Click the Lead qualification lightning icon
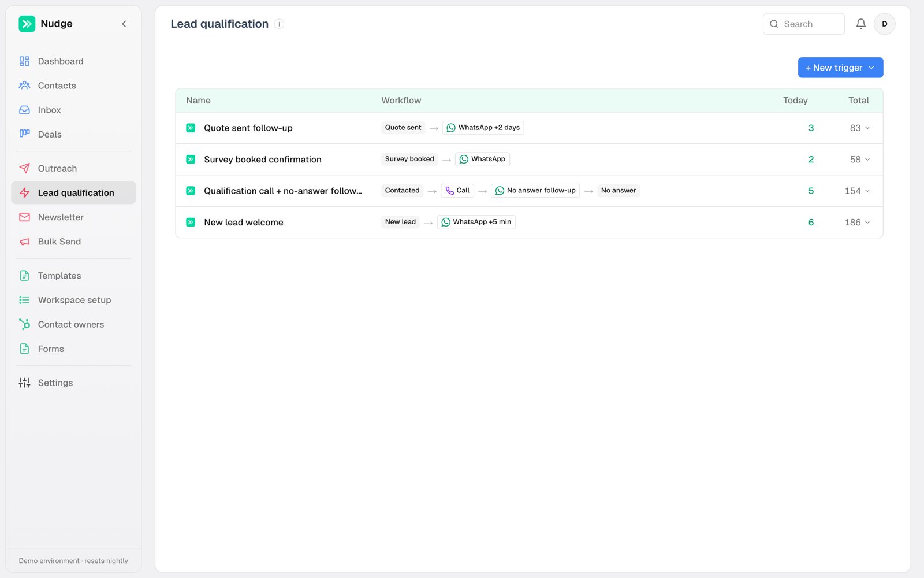This screenshot has height=578, width=924. tap(24, 192)
